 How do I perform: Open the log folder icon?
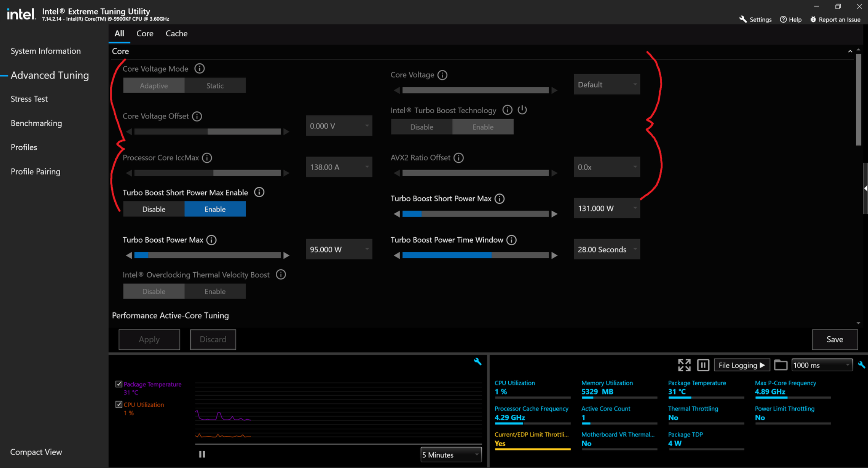coord(780,365)
